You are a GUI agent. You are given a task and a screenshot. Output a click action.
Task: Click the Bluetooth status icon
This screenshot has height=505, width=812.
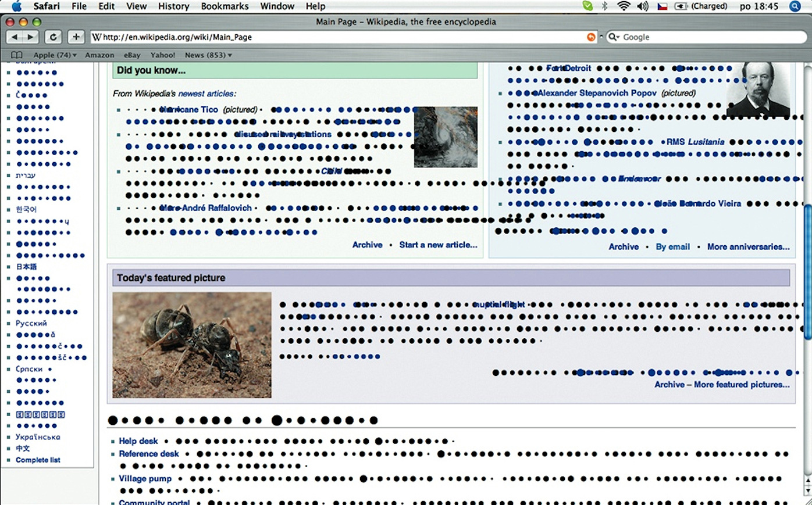point(605,6)
